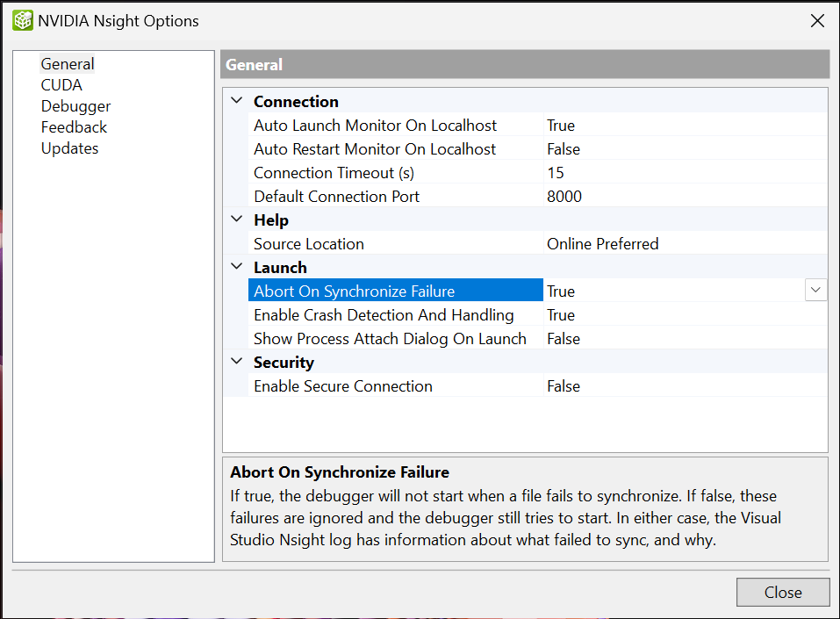Image resolution: width=840 pixels, height=619 pixels.
Task: Open the Feedback options category
Action: pyautogui.click(x=74, y=127)
